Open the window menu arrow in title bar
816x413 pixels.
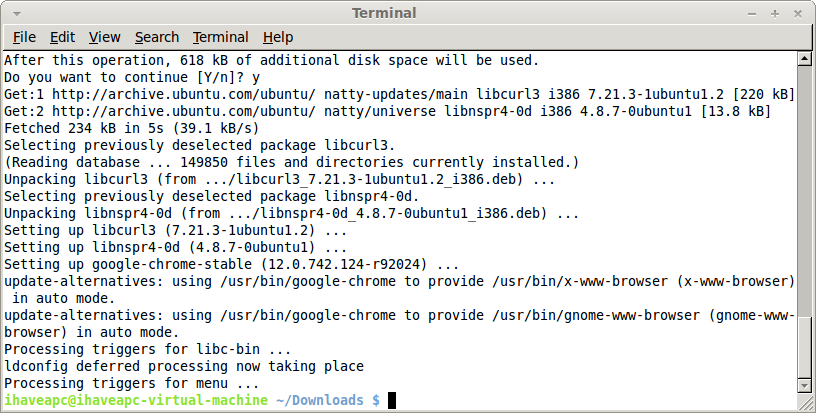(x=17, y=14)
